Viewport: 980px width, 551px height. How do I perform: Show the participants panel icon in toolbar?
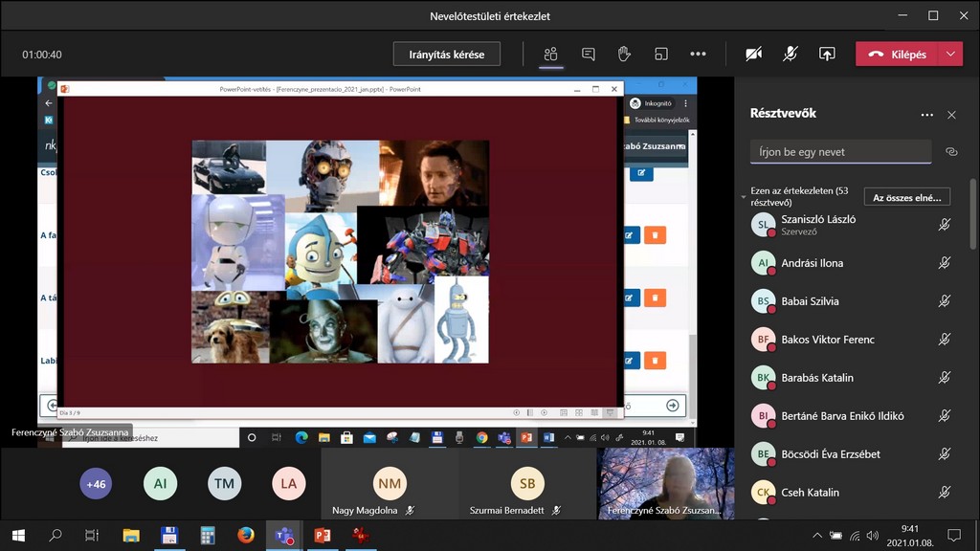click(550, 55)
